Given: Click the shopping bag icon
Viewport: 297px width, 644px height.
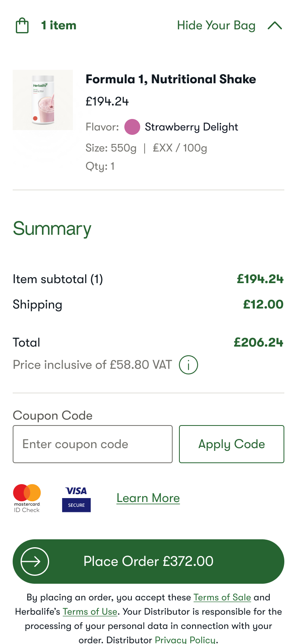Looking at the screenshot, I should [x=23, y=25].
